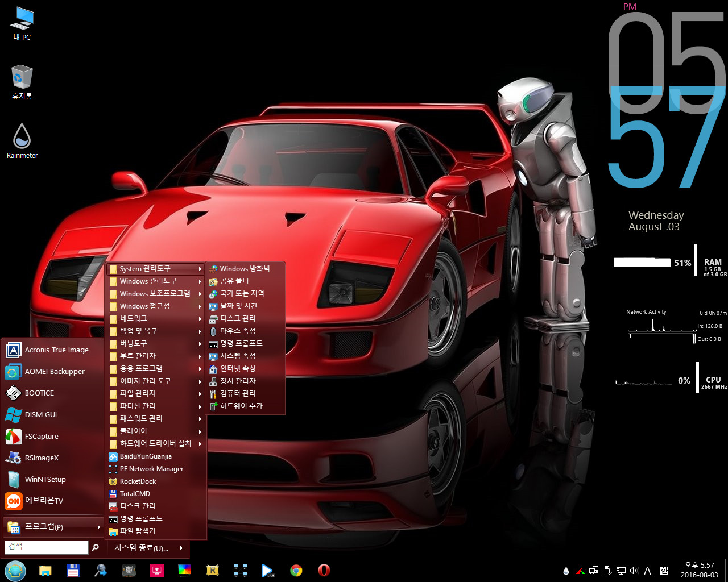This screenshot has height=582, width=728.
Task: Open 날짜 및 시간 menu entry
Action: pyautogui.click(x=245, y=306)
